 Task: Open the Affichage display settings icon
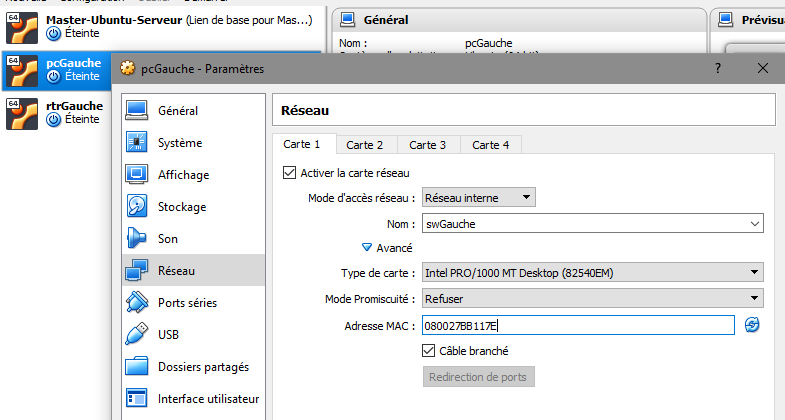tap(137, 175)
